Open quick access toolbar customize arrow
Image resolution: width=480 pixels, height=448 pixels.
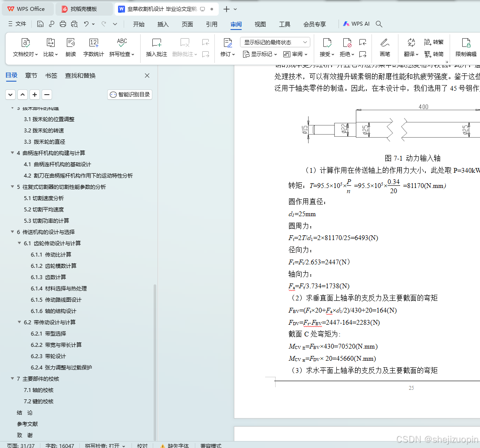coord(115,24)
